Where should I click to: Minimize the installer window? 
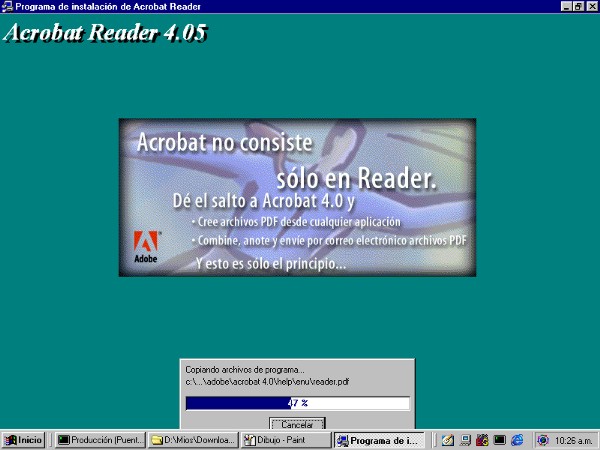point(565,6)
